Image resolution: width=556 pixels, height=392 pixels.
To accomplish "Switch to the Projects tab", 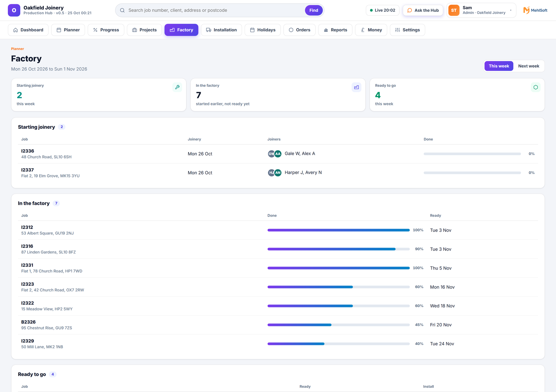I will click(x=144, y=30).
